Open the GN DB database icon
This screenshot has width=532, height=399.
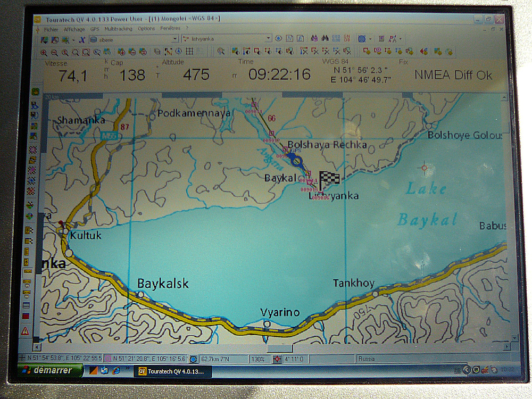[347, 38]
